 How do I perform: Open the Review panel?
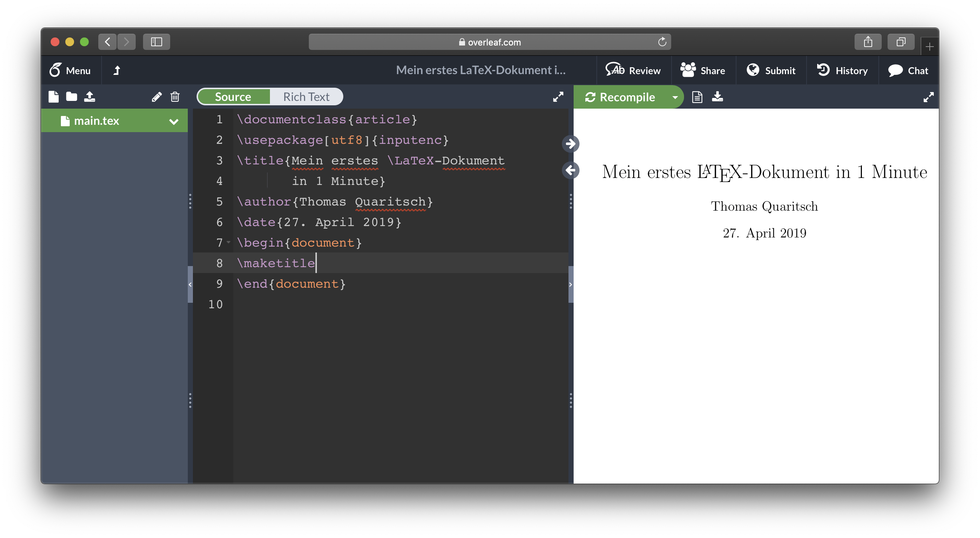tap(633, 70)
